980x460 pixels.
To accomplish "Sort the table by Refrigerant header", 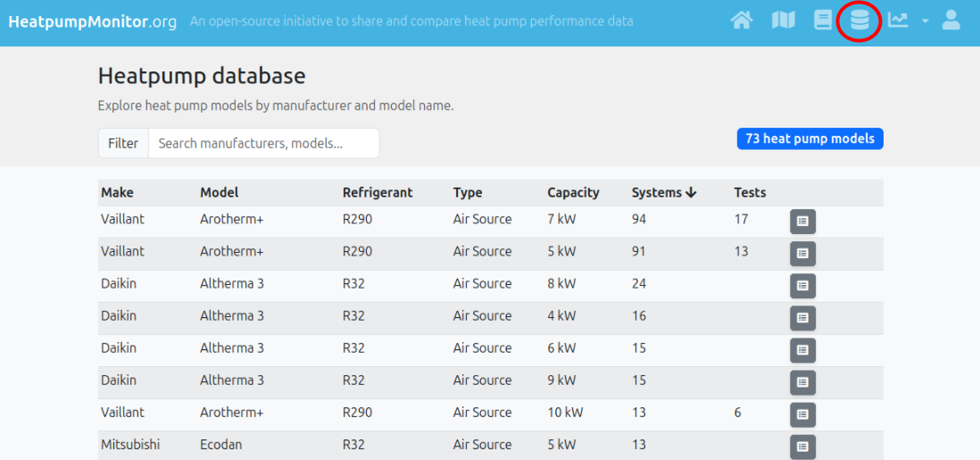I will pos(378,192).
